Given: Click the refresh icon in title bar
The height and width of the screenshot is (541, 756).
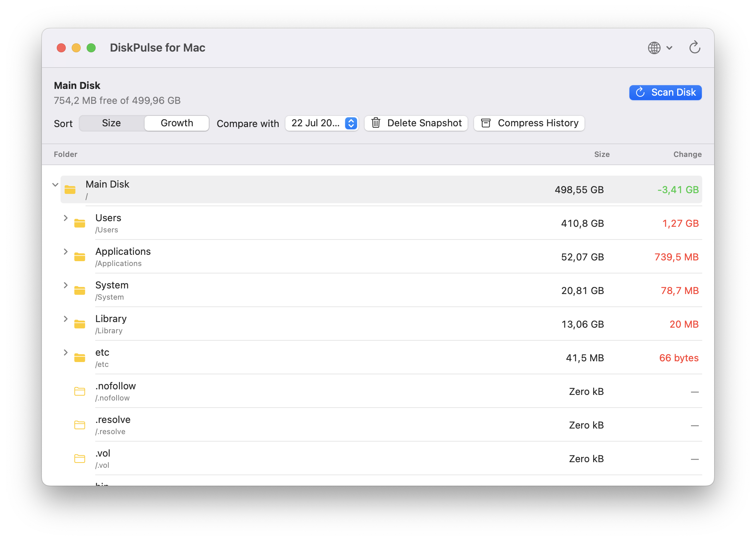Looking at the screenshot, I should click(x=694, y=47).
